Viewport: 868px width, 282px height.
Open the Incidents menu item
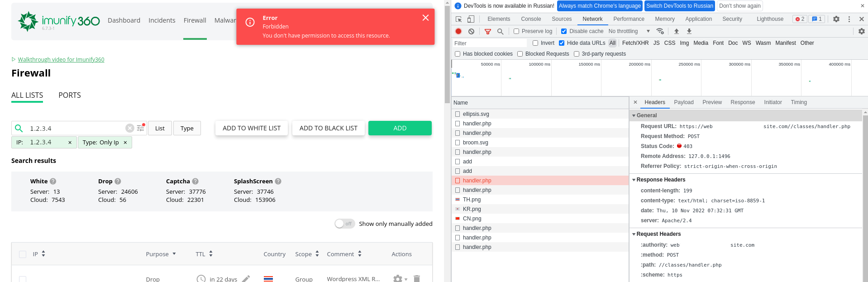coord(162,20)
